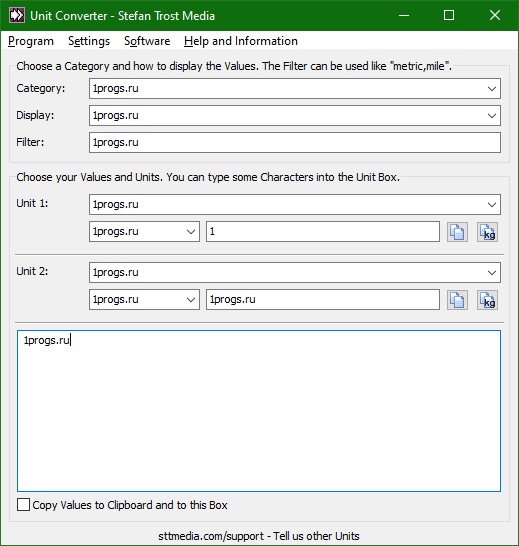Click the Unit 2 value input field
519x546 pixels.
(323, 299)
